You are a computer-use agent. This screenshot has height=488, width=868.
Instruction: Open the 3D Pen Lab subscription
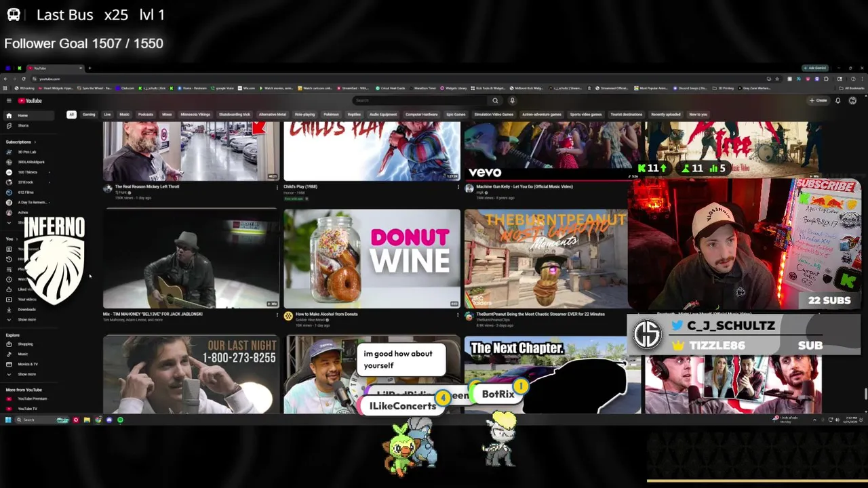coord(28,152)
